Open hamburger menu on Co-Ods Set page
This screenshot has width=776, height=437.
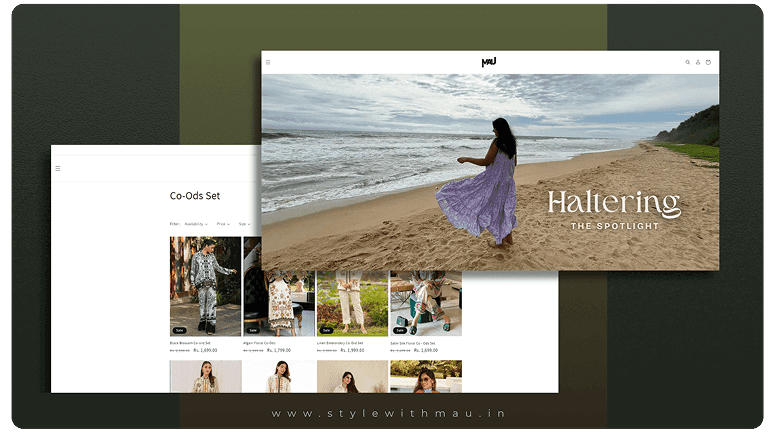tap(58, 168)
